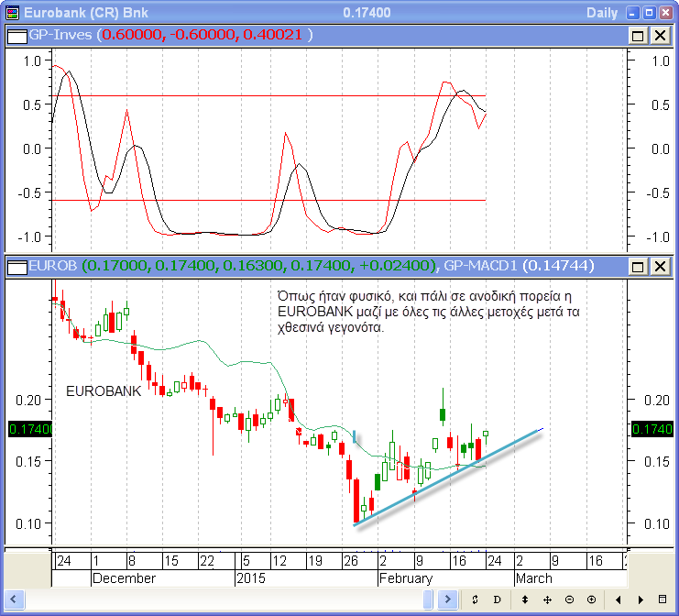Viewport: 679px width, 616px height.
Task: Click the next security right triangle
Action: click(641, 600)
